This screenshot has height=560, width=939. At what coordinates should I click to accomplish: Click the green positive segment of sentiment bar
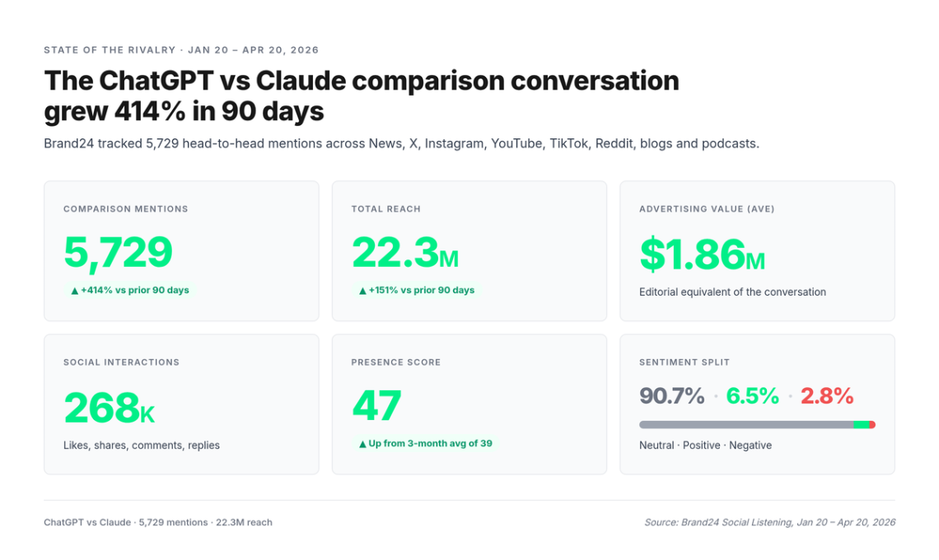pyautogui.click(x=861, y=425)
